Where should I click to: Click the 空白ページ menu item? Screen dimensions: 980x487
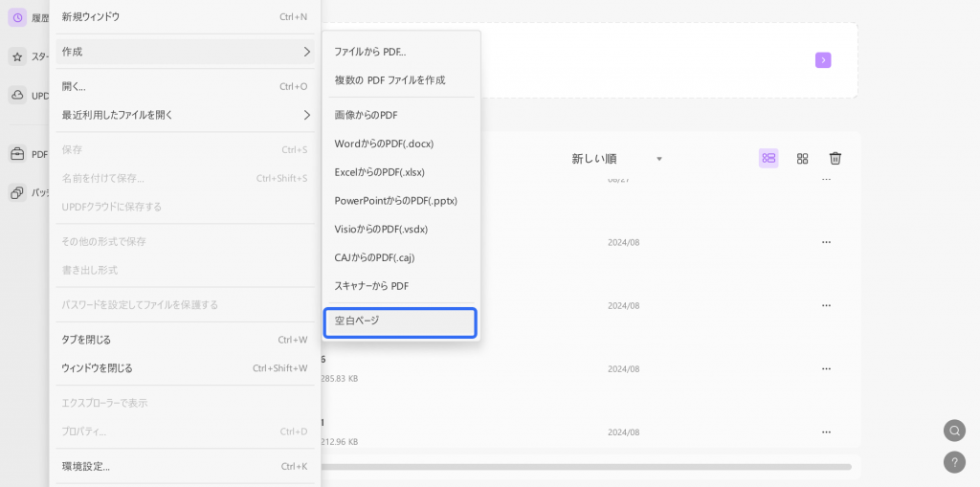pos(401,322)
